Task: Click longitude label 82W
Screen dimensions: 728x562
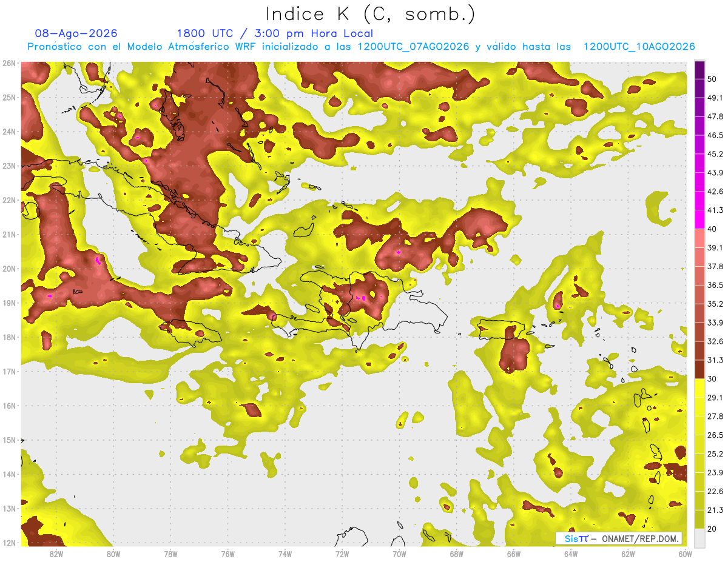Action: (56, 554)
